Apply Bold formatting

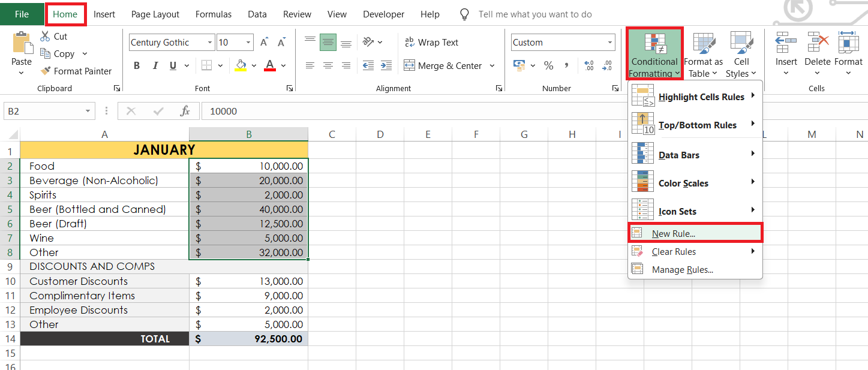(x=137, y=65)
